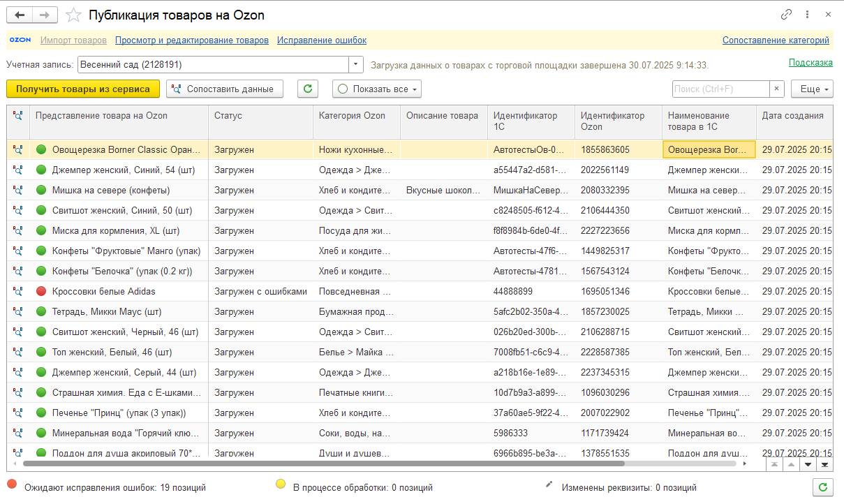Image resolution: width=844 pixels, height=504 pixels.
Task: Click the back navigation arrow
Action: pos(19,15)
